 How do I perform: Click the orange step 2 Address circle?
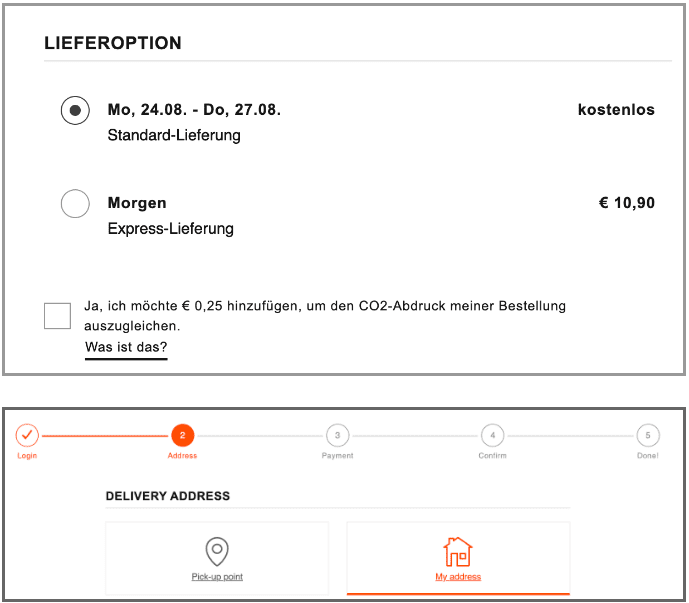click(182, 435)
